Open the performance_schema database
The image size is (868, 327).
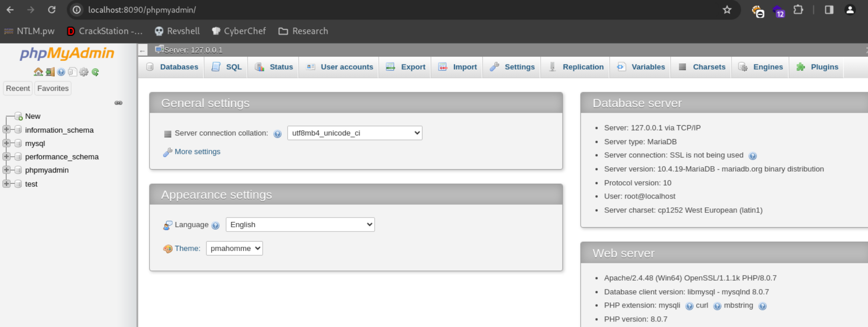tap(62, 157)
